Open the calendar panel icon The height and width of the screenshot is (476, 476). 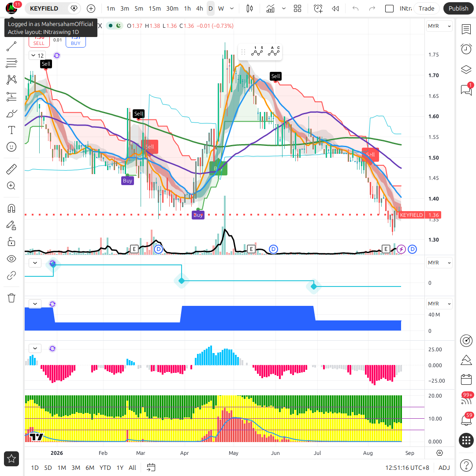[466, 380]
